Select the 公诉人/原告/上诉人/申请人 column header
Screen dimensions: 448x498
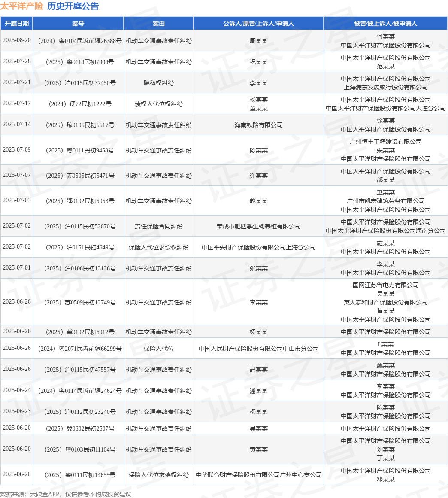[258, 24]
